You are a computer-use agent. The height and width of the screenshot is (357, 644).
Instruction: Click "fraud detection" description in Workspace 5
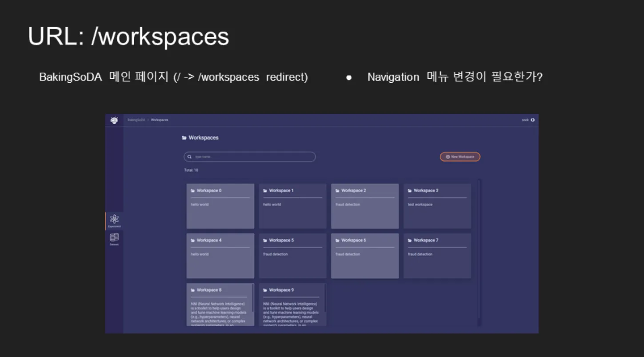coord(276,255)
